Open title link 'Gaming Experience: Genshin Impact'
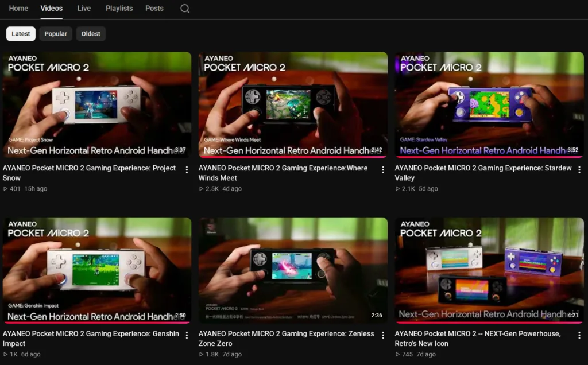Screen dimensions: 588x365 click(91, 339)
